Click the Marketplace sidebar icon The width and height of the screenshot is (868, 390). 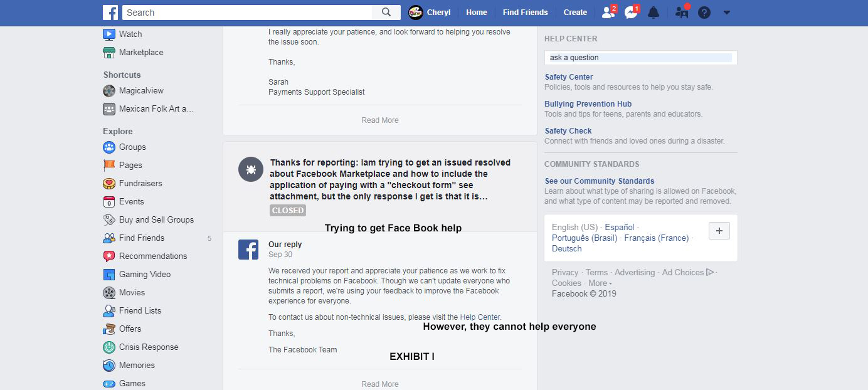pyautogui.click(x=109, y=53)
